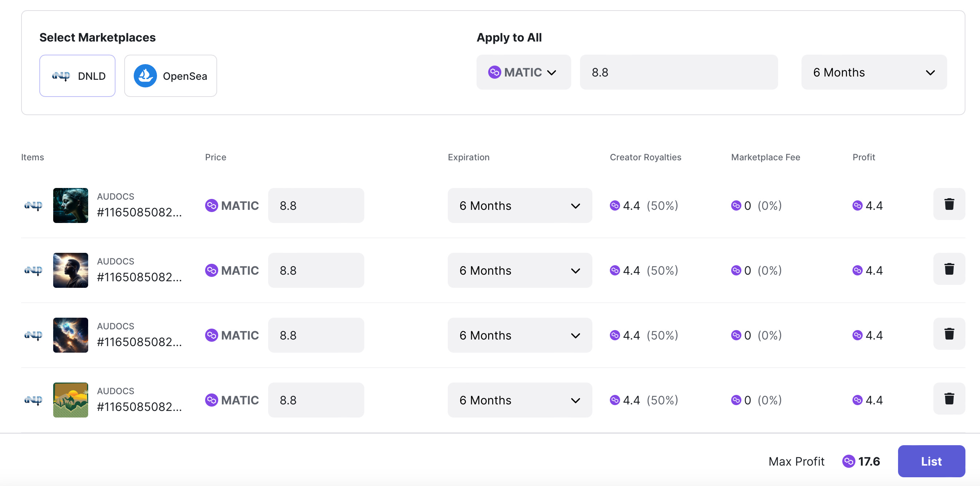Click the MATIC icon in fourth row price
This screenshot has width=980, height=486.
212,400
